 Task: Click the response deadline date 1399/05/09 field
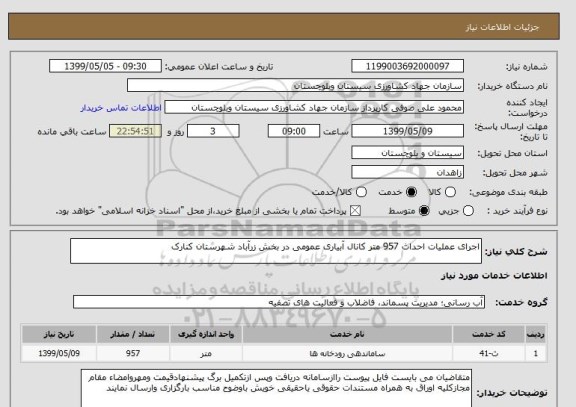tap(407, 131)
